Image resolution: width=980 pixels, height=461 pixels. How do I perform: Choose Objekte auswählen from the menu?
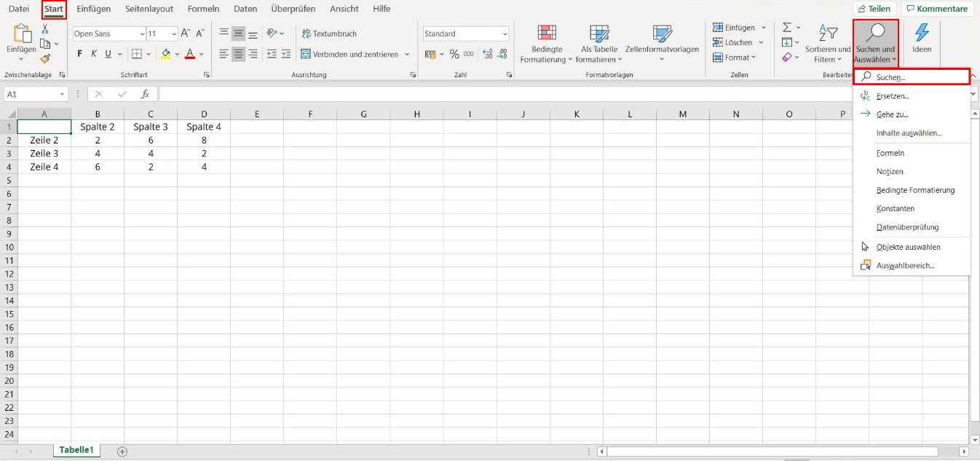click(x=912, y=247)
